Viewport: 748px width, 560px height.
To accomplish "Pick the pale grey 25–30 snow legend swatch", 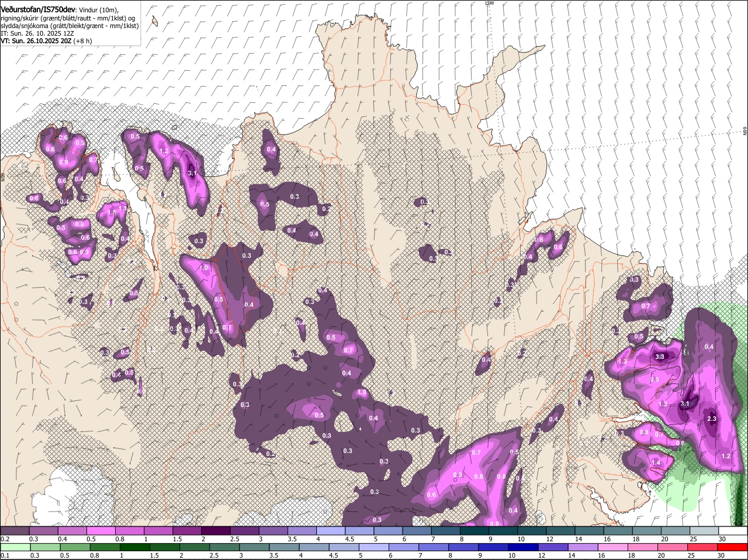I will (x=704, y=531).
